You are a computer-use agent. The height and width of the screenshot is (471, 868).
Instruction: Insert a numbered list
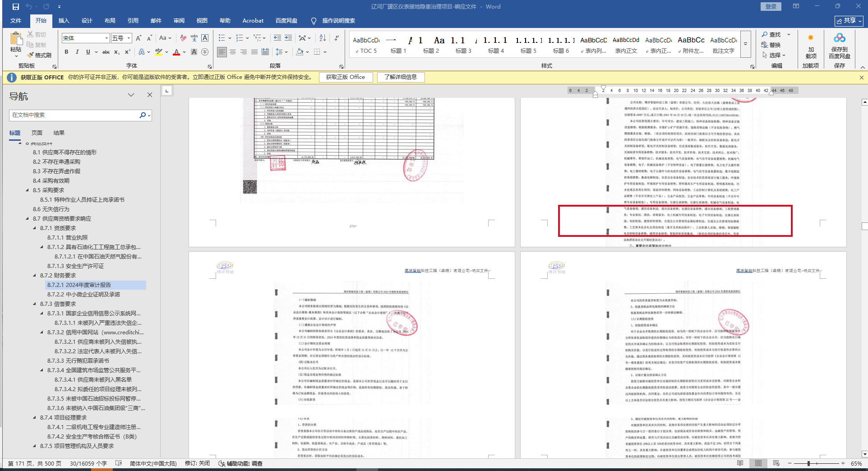coord(240,38)
